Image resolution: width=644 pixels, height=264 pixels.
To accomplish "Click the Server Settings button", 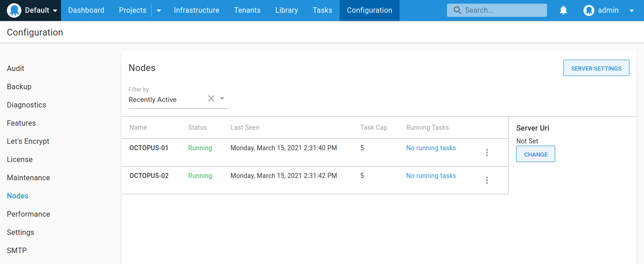I will click(596, 68).
